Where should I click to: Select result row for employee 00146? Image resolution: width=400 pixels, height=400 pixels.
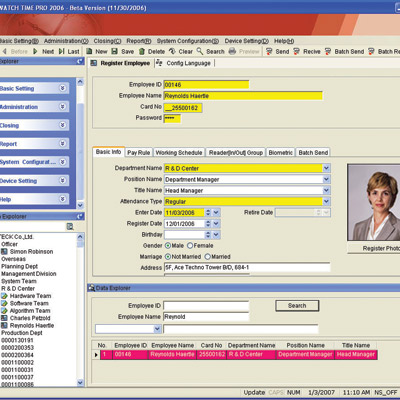coord(239,354)
